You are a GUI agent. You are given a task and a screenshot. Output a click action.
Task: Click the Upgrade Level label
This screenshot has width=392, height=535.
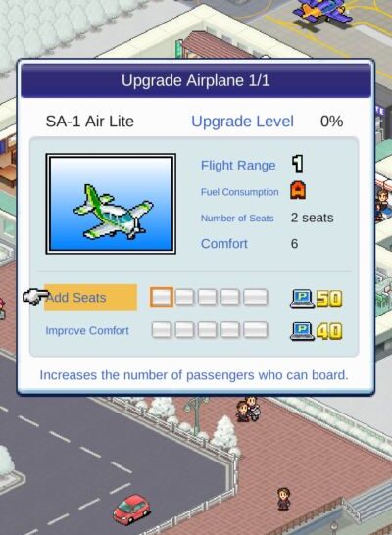pyautogui.click(x=243, y=122)
